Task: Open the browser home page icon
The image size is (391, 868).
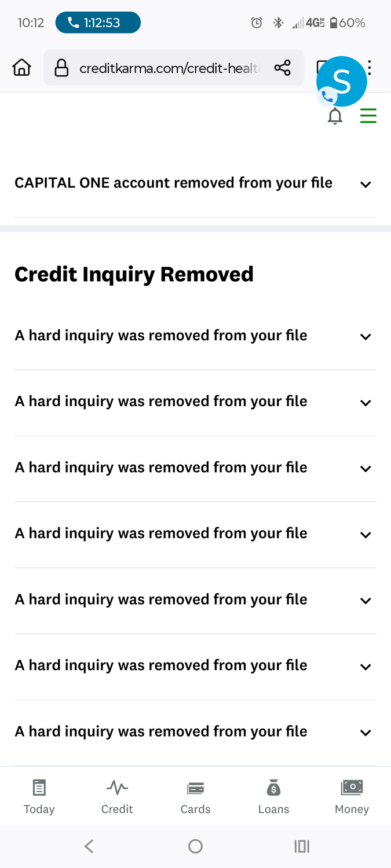Action: [x=21, y=68]
